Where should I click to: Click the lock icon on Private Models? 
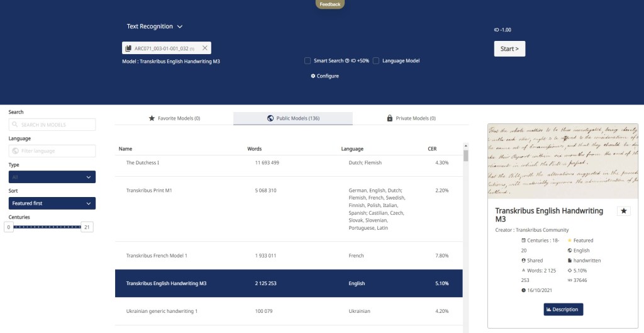[390, 118]
